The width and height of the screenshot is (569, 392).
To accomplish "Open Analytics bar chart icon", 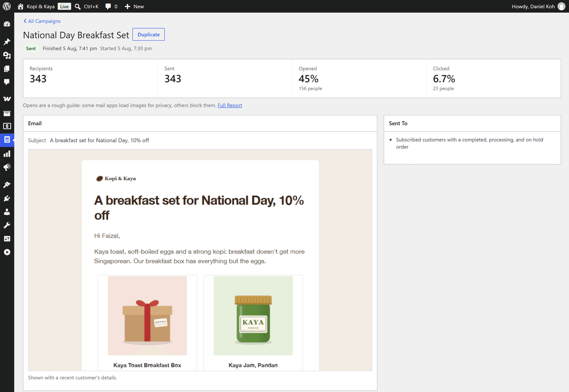I will point(7,154).
